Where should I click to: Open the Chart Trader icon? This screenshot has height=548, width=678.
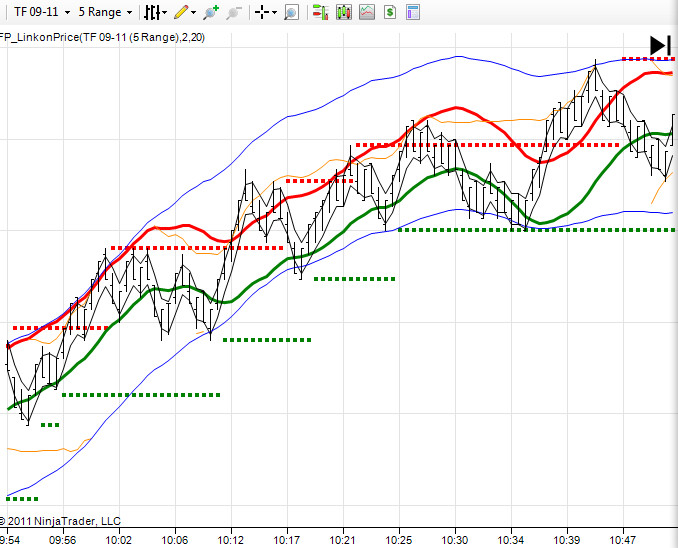point(320,12)
